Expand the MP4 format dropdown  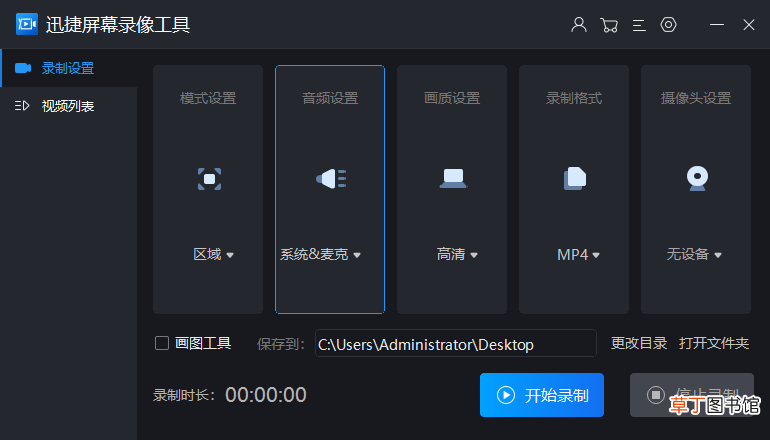[578, 254]
